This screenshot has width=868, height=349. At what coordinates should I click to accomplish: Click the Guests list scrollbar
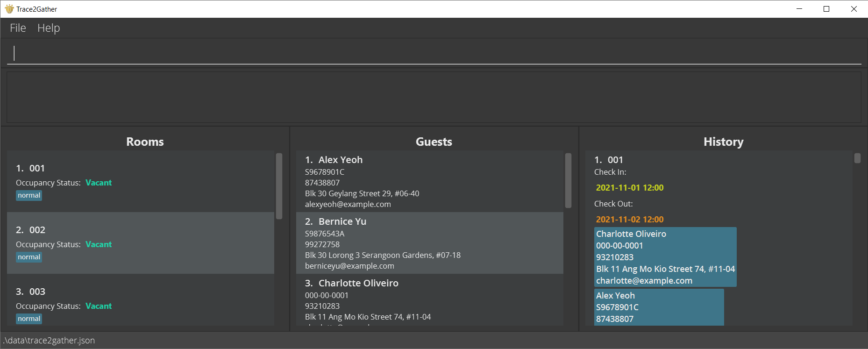click(568, 180)
